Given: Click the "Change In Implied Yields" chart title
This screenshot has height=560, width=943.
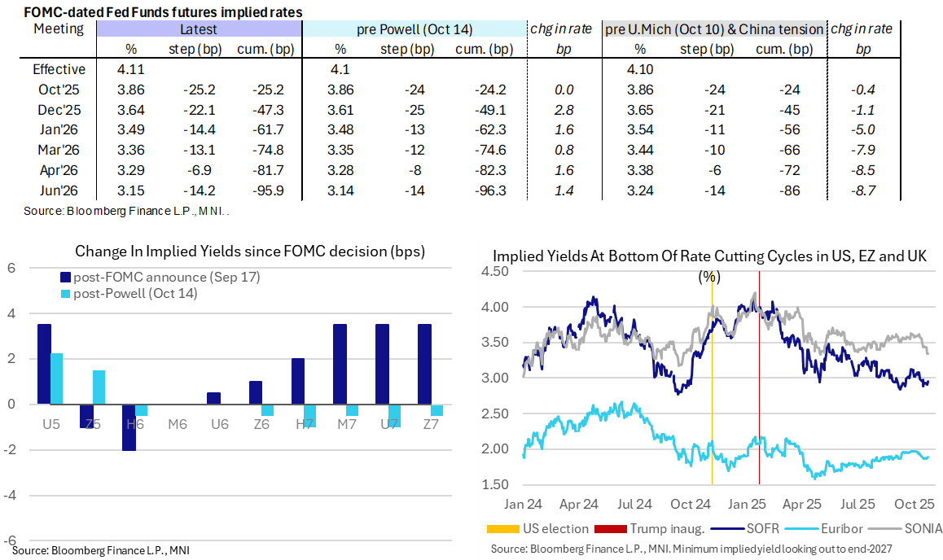Looking at the screenshot, I should 250,251.
